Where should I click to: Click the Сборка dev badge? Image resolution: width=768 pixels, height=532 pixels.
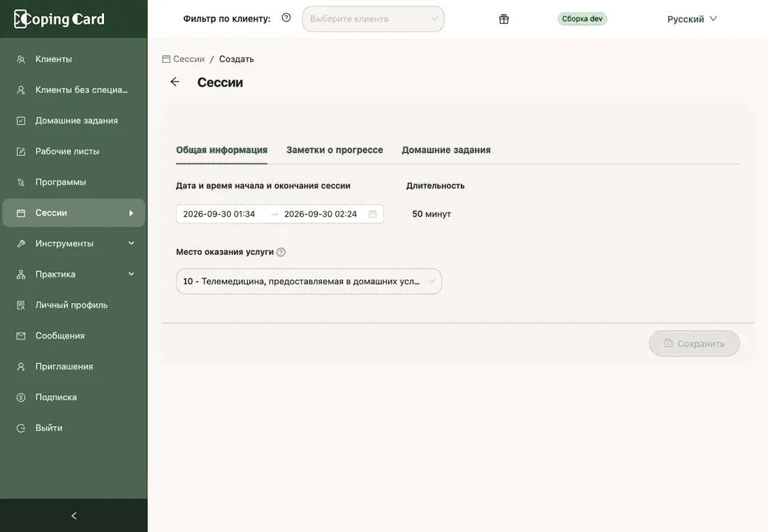582,19
